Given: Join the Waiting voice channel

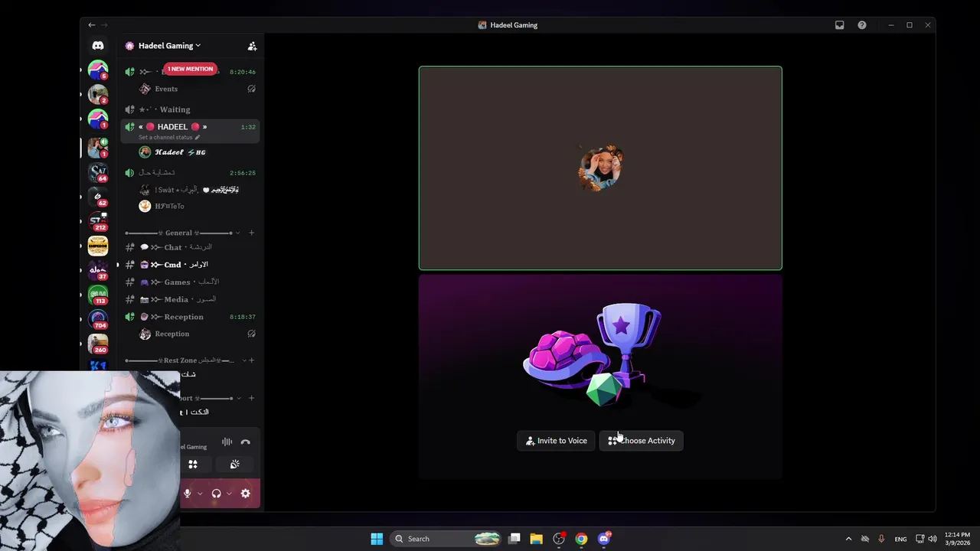Looking at the screenshot, I should pyautogui.click(x=190, y=109).
